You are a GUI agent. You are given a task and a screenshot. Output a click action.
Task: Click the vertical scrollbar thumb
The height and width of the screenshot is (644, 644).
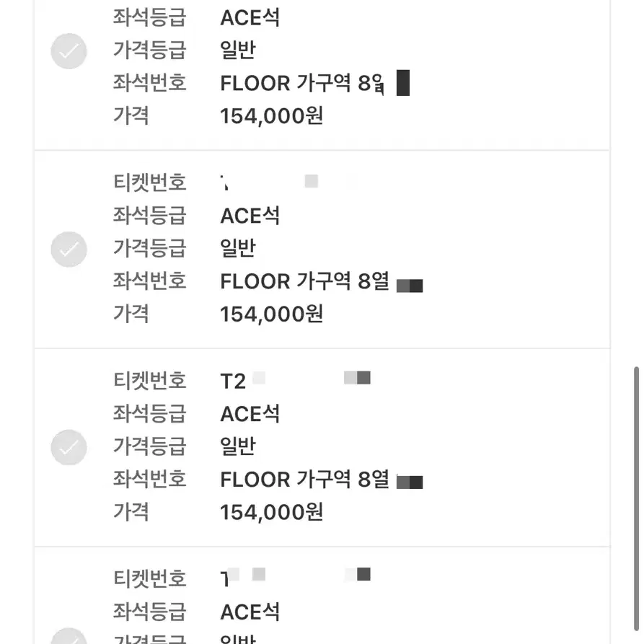click(x=637, y=498)
